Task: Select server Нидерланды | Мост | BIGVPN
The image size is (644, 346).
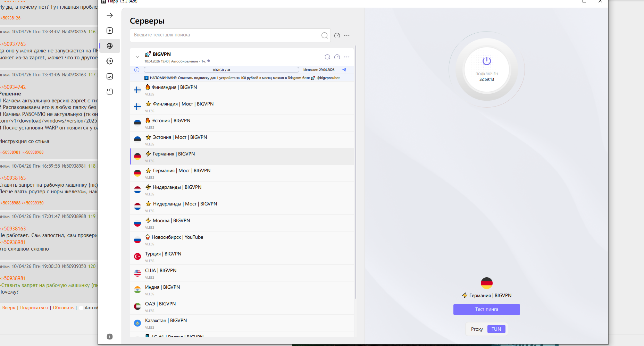Action: pyautogui.click(x=242, y=206)
